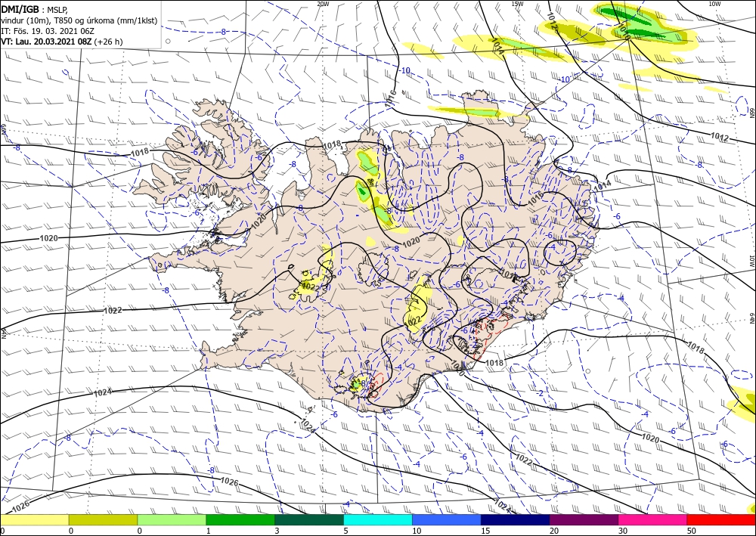This screenshot has height=536, width=756.
Task: Click legend scale value '50'
Action: coord(692,531)
